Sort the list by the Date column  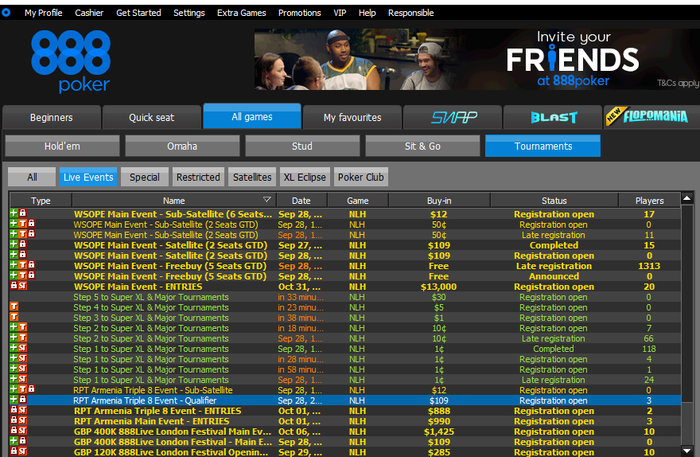click(301, 200)
